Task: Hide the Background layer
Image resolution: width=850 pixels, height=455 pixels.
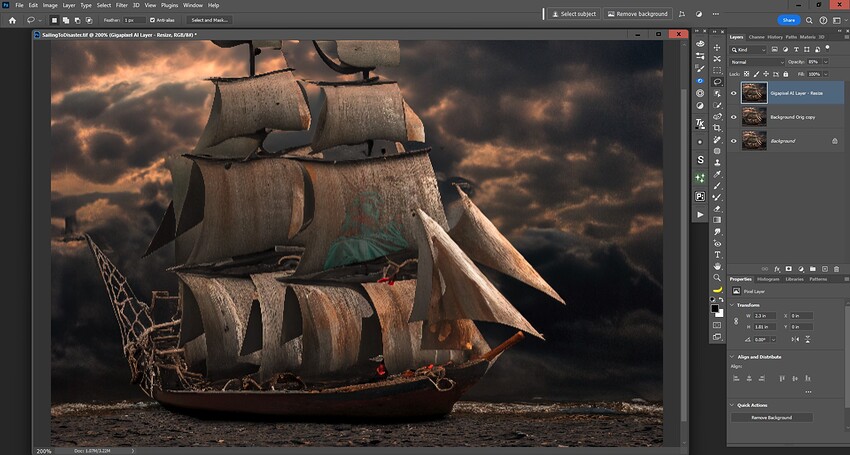Action: 733,141
